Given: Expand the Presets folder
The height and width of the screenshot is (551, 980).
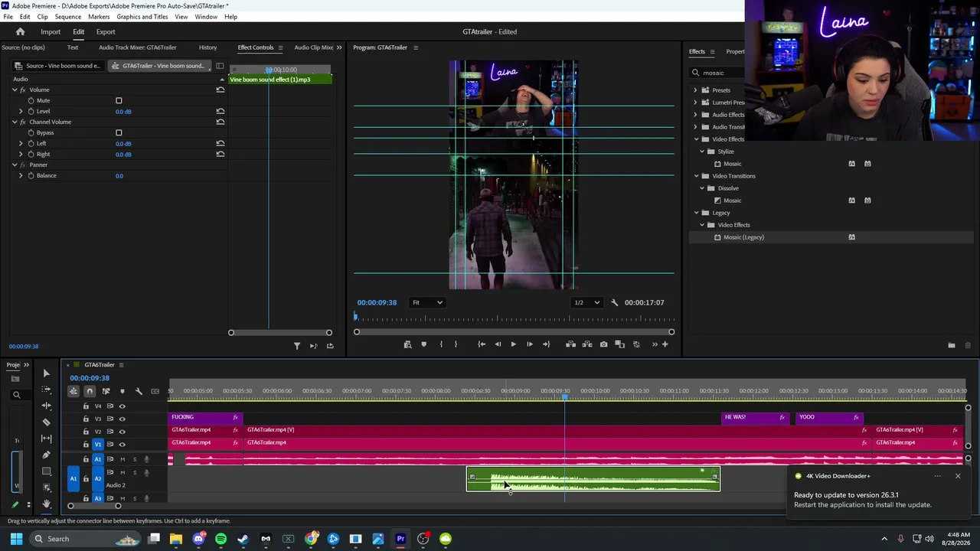Looking at the screenshot, I should coord(696,90).
